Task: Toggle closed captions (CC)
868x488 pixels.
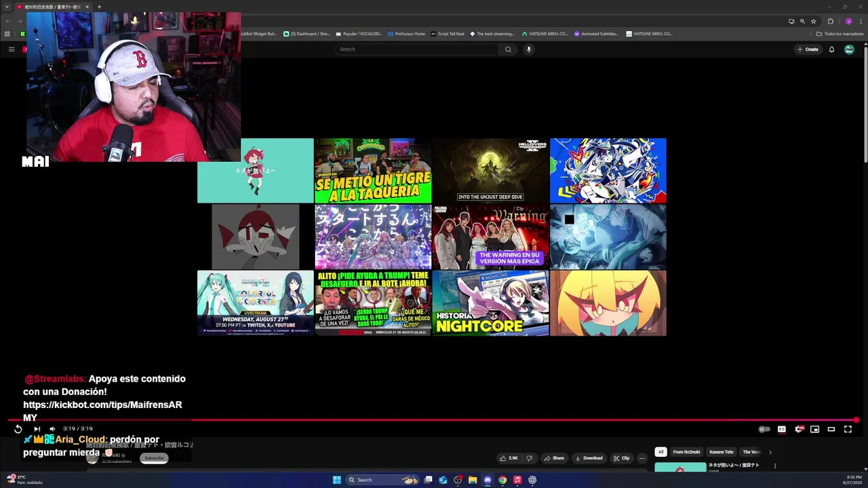Action: tap(781, 429)
